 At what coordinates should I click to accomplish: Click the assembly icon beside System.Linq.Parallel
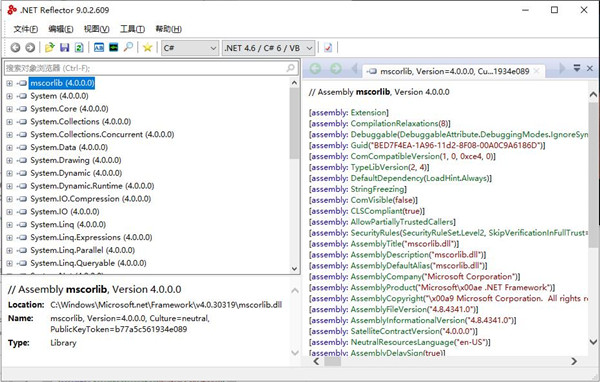23,250
